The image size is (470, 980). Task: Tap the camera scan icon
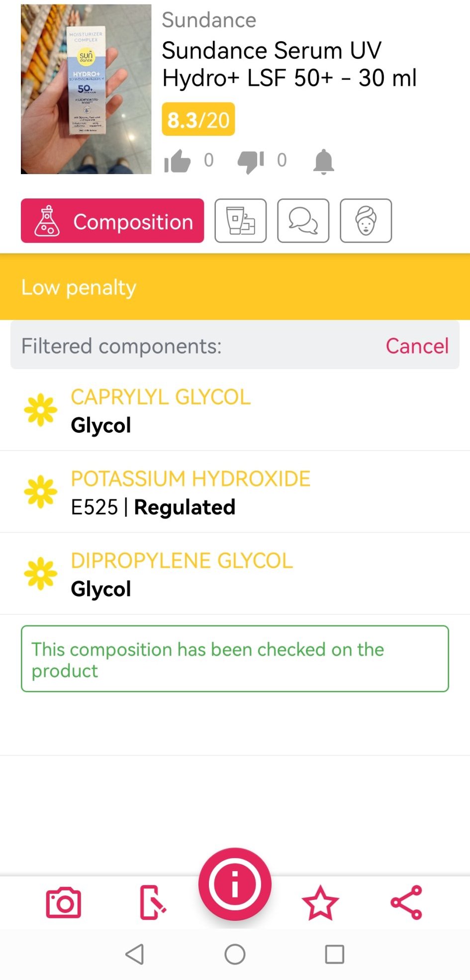63,902
